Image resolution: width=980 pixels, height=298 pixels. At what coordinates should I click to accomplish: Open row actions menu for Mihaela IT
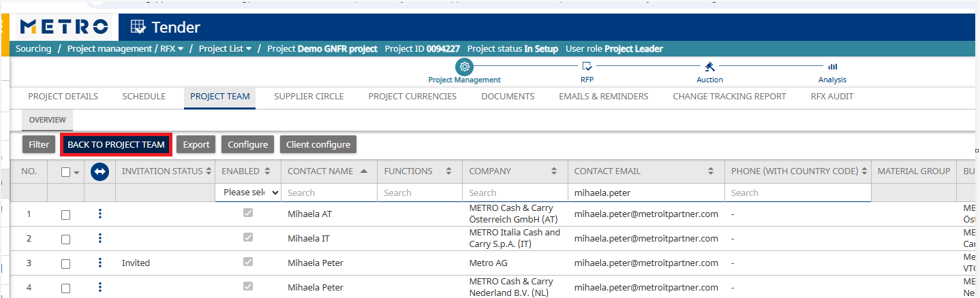(100, 238)
